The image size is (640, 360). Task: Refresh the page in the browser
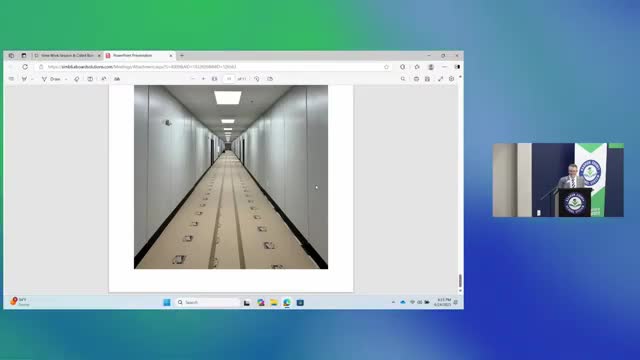click(x=25, y=67)
